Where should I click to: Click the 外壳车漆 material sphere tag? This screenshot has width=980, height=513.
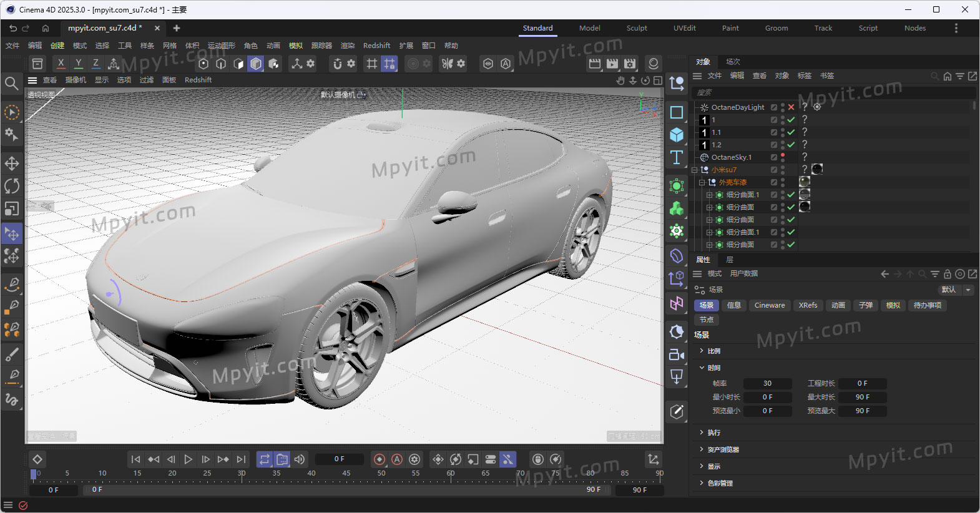pos(805,182)
